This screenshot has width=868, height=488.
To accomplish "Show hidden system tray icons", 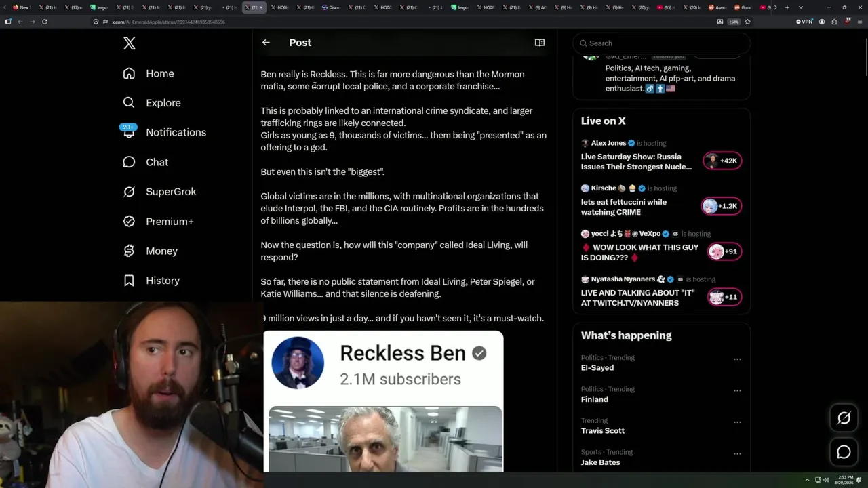I will (807, 480).
